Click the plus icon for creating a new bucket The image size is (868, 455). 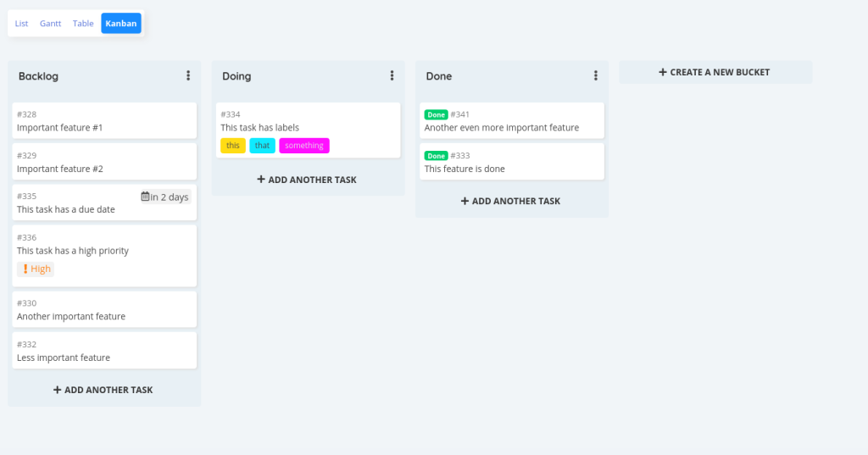tap(663, 72)
